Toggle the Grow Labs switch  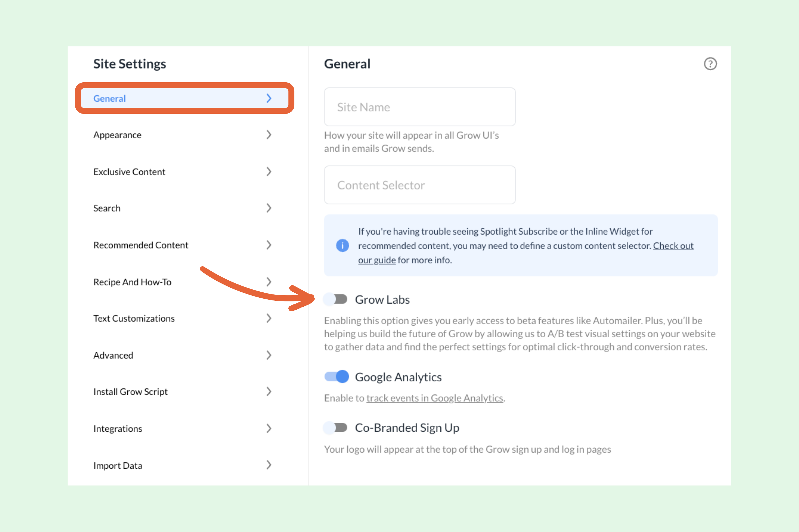(335, 299)
